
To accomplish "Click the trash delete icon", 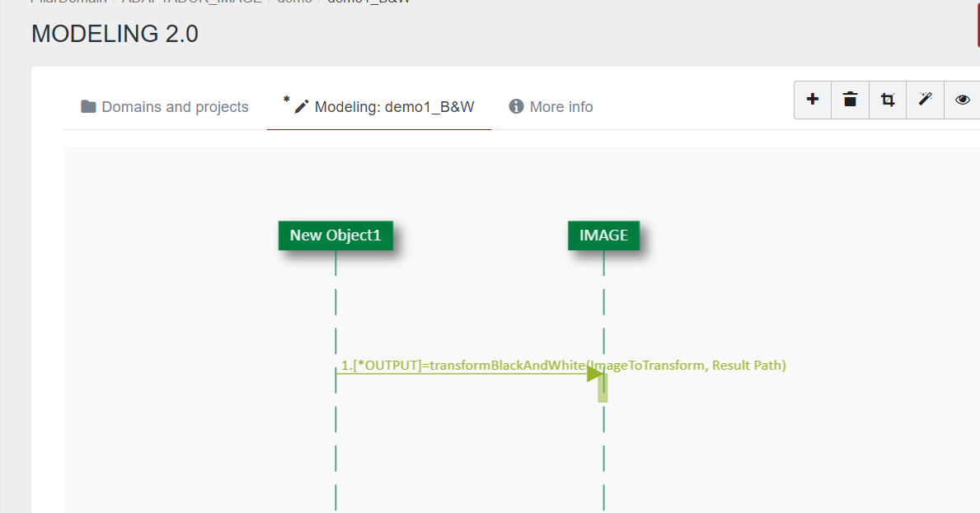I will pos(850,100).
